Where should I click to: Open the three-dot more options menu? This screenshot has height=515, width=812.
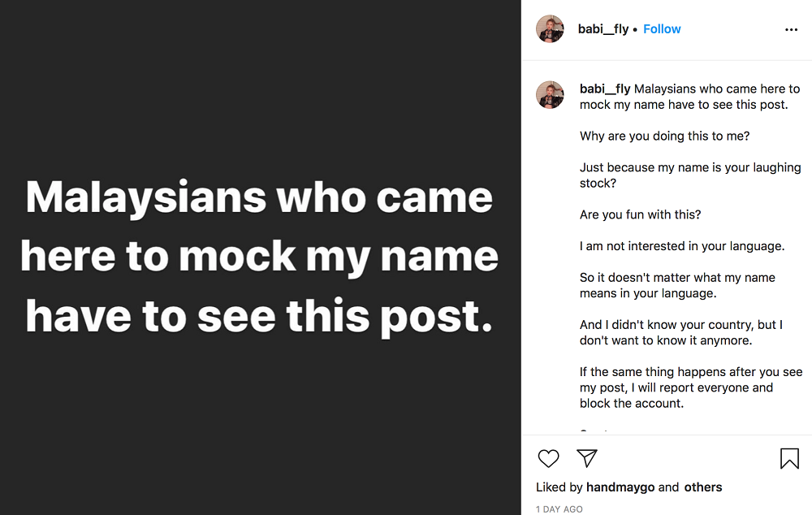click(x=792, y=30)
